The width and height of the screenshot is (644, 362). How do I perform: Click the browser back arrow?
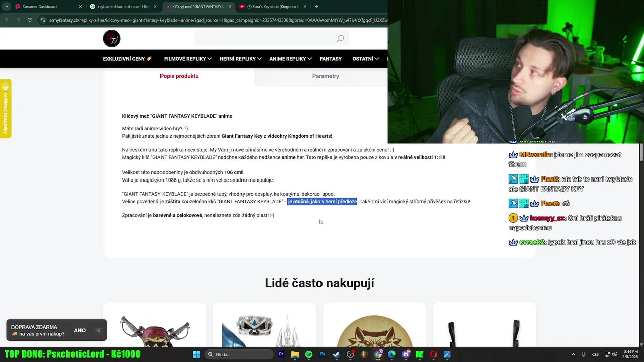7,20
